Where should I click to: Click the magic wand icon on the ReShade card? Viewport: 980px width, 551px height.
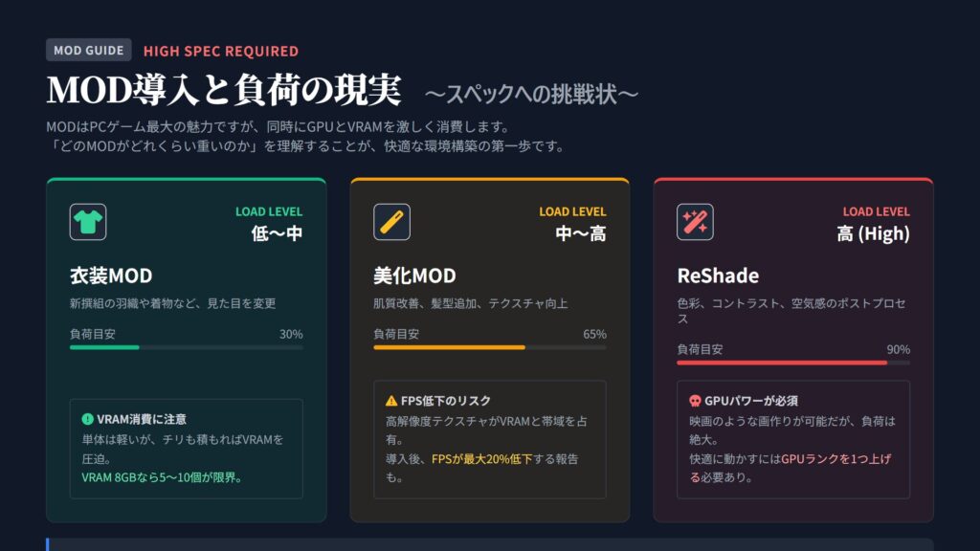tap(695, 222)
